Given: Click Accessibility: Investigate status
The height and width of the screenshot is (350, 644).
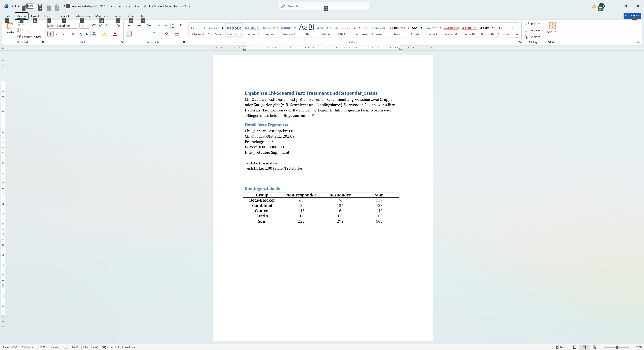Looking at the screenshot, I should 119,347.
